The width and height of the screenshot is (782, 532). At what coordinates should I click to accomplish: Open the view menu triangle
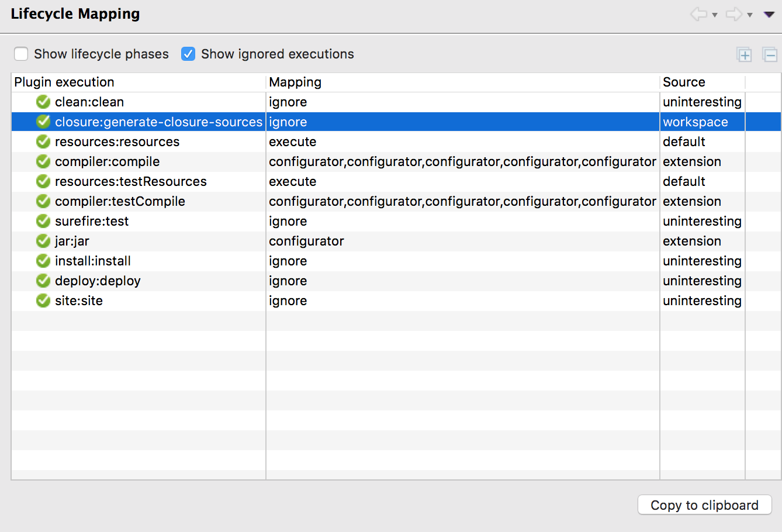click(769, 15)
